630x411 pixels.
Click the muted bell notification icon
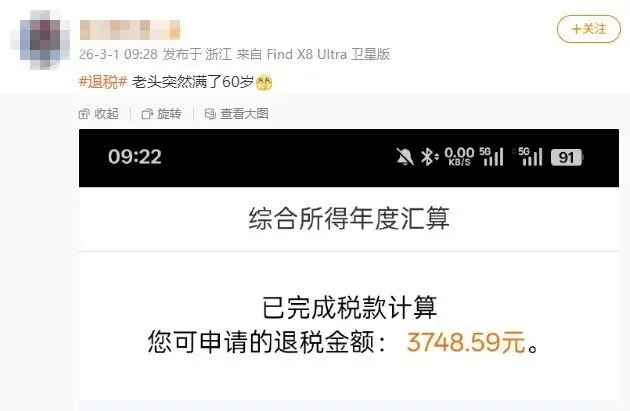(x=405, y=157)
